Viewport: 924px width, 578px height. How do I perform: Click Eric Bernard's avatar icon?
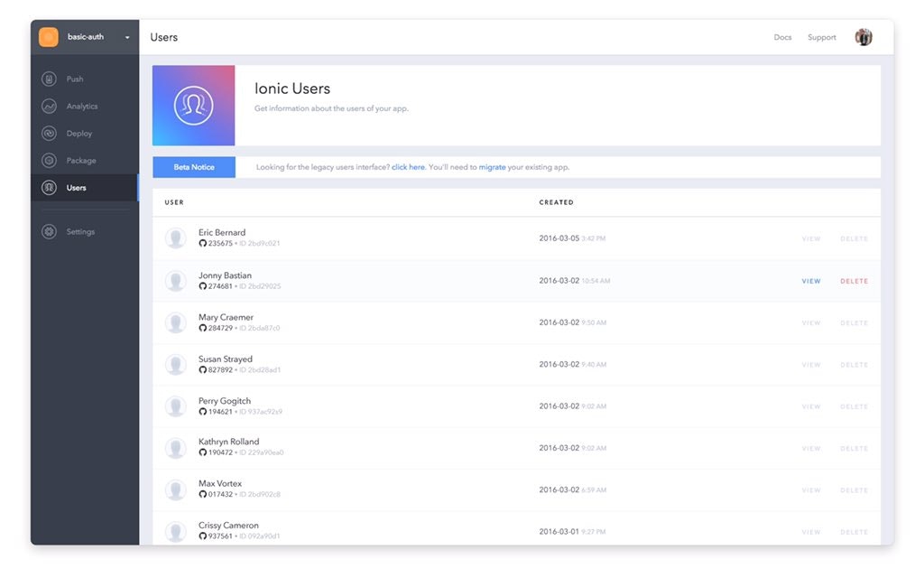tap(176, 238)
